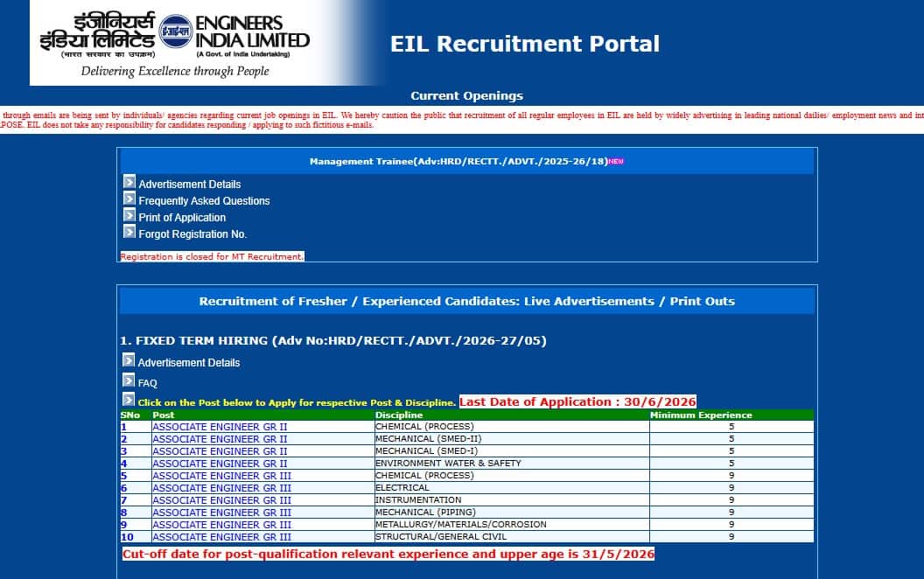This screenshot has width=924, height=579.
Task: Apply for Associate Engineer GR II Chemical (Process)
Action: pos(220,427)
